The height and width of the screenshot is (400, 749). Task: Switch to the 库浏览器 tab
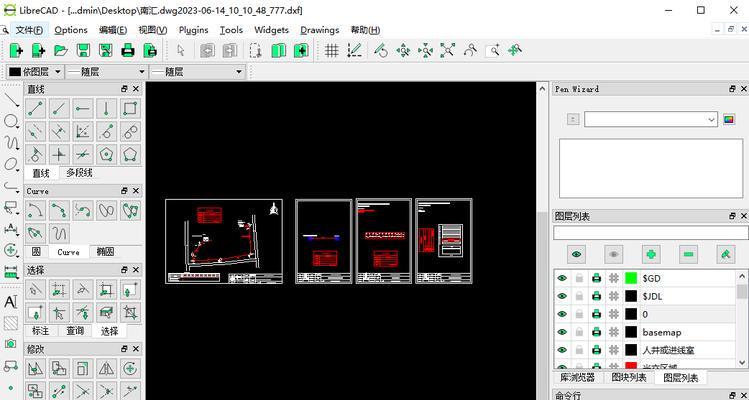(578, 377)
